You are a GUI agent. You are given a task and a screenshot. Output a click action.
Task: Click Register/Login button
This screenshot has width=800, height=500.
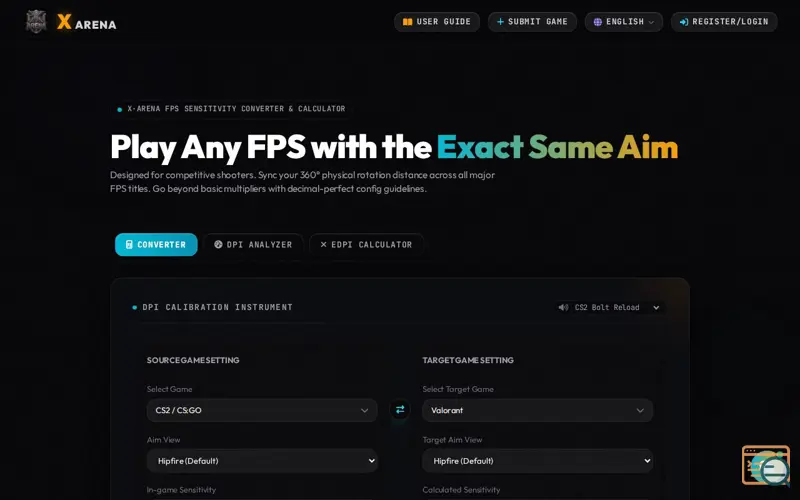pyautogui.click(x=724, y=22)
